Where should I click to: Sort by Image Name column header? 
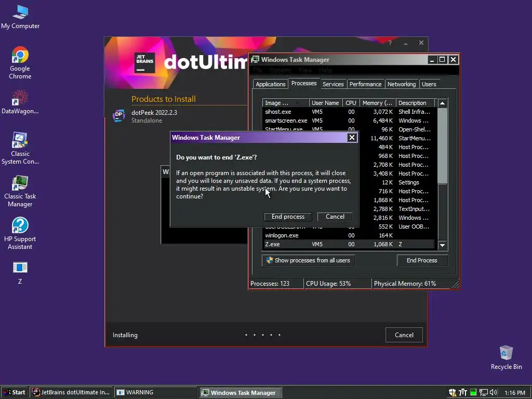point(285,103)
